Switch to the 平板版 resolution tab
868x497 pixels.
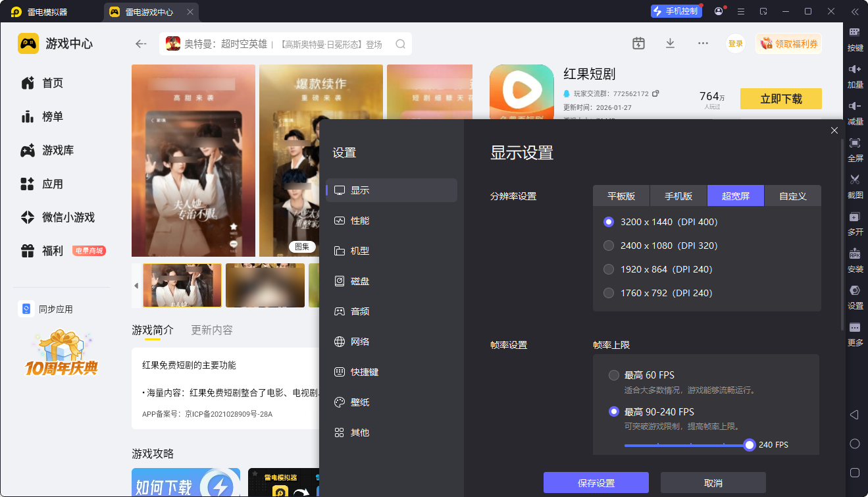pos(621,196)
